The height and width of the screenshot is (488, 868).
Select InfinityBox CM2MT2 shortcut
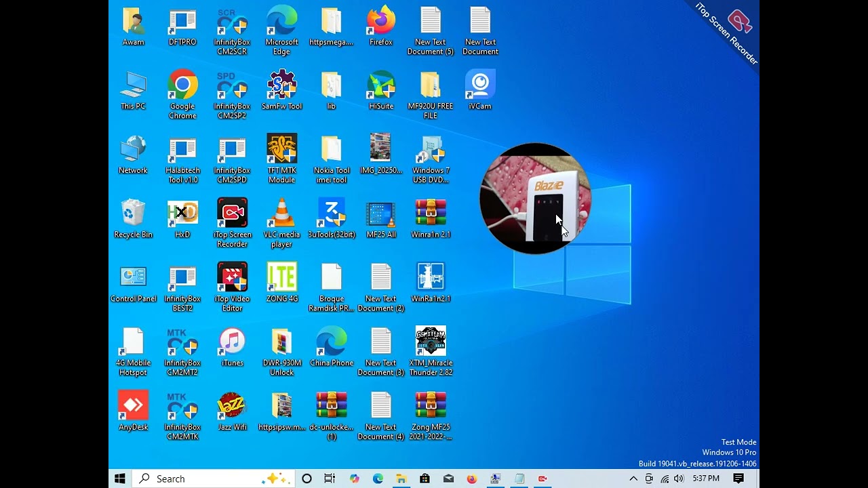point(182,352)
